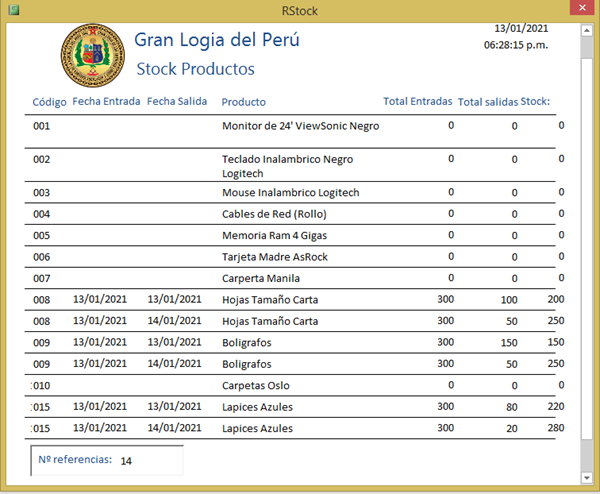Click the Gran Logia del Perú emblem
The width and height of the screenshot is (600, 494).
click(x=93, y=55)
